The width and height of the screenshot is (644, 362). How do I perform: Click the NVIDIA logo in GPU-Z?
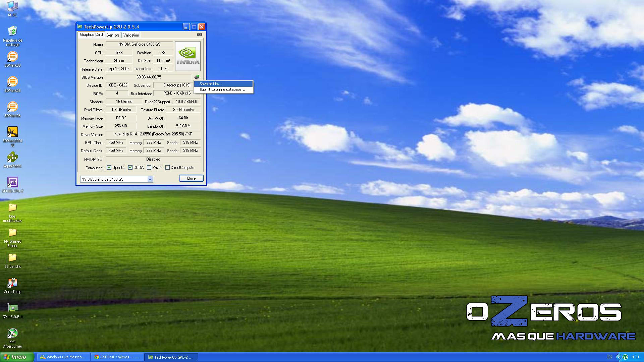(x=188, y=56)
